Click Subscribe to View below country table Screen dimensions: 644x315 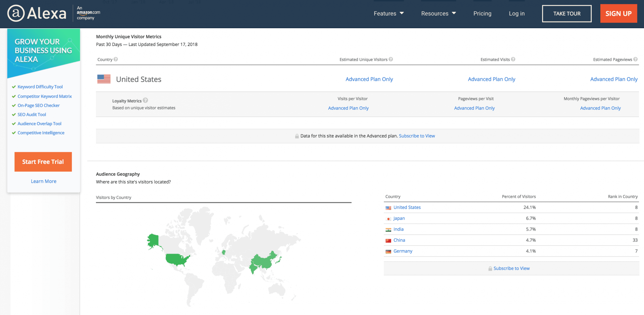pyautogui.click(x=512, y=268)
